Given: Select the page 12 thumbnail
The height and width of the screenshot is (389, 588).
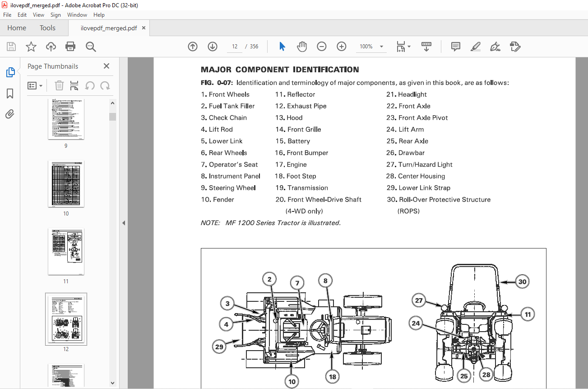Looking at the screenshot, I should [66, 319].
